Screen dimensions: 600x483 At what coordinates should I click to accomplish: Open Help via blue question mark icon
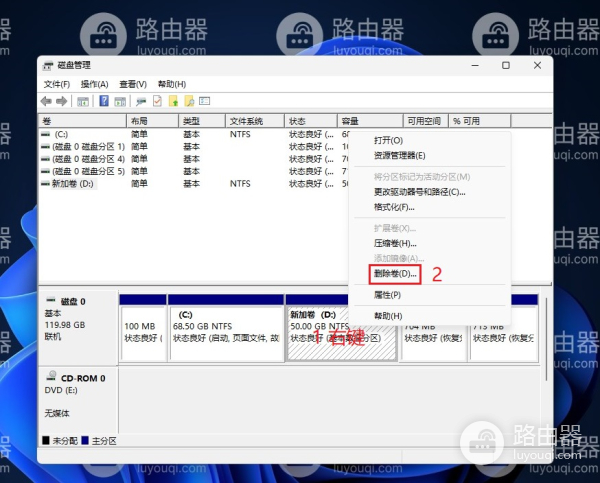tap(104, 101)
